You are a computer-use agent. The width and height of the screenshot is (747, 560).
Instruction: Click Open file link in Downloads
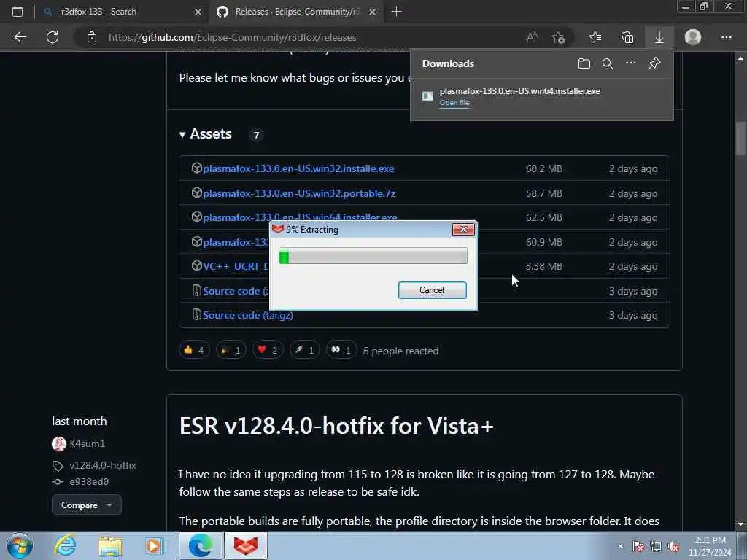coord(454,102)
